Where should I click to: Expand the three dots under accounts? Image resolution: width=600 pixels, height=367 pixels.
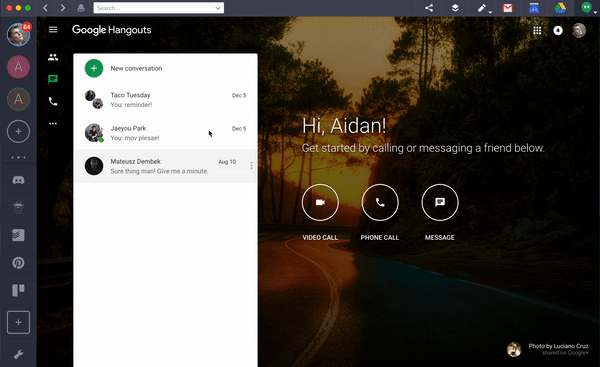pos(18,157)
